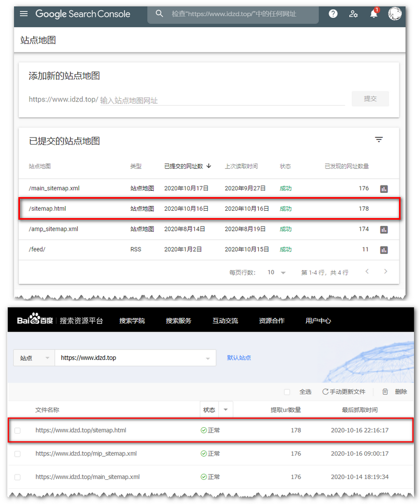
Task: Click your profile avatar in Search Console
Action: coord(395,14)
